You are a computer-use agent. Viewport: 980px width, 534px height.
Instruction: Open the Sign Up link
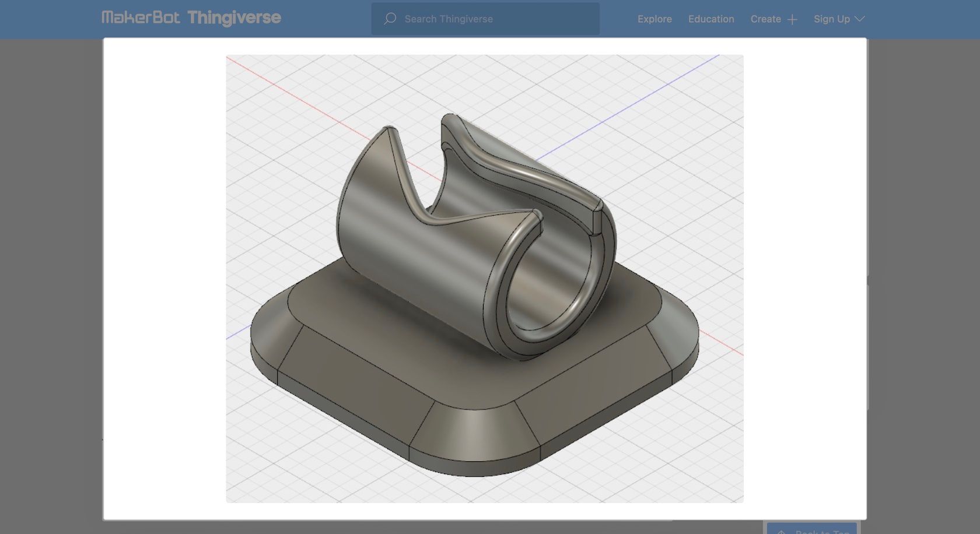tap(831, 19)
